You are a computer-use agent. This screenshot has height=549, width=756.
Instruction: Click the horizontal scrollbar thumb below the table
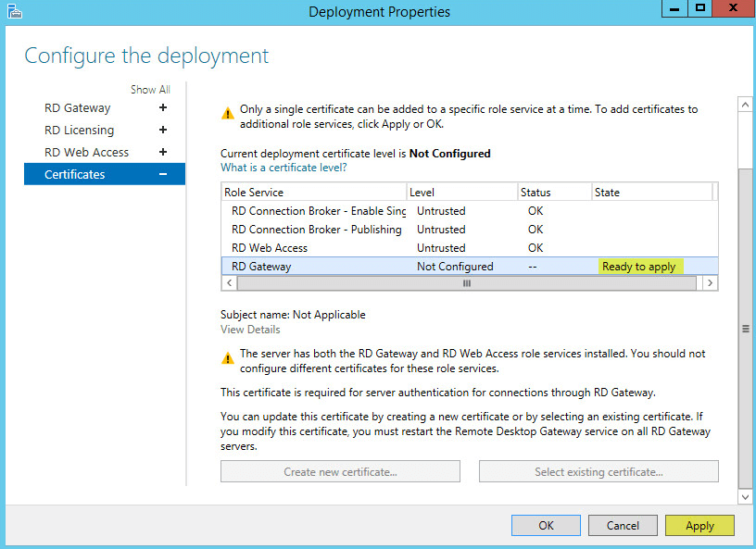466,283
